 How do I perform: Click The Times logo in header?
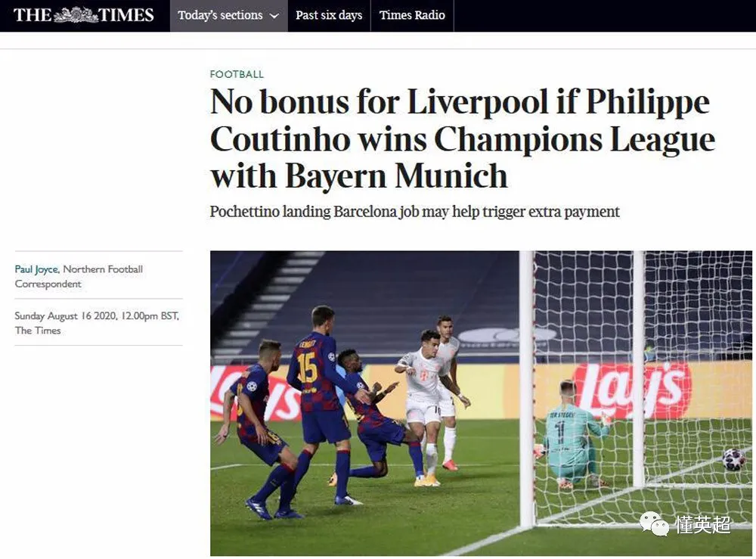[x=84, y=15]
